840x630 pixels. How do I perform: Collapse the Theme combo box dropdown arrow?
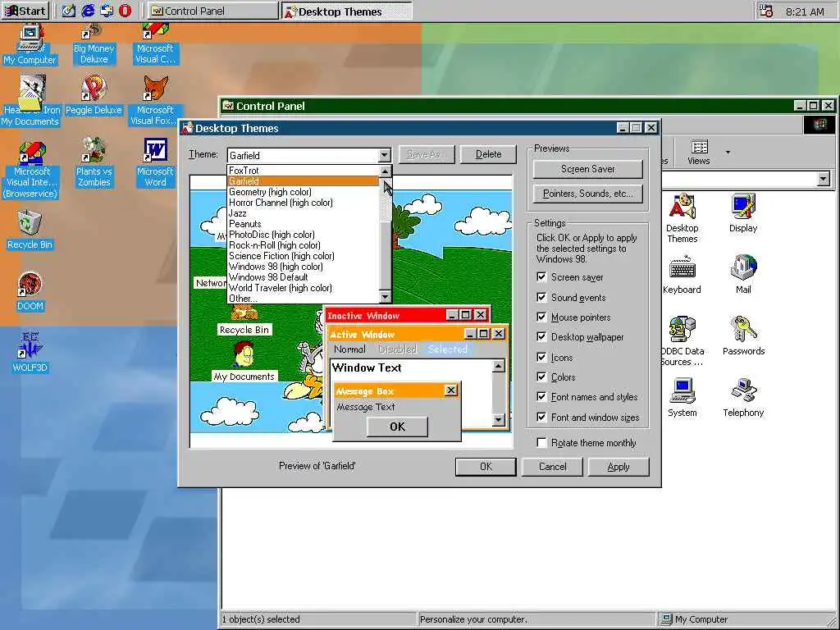384,155
